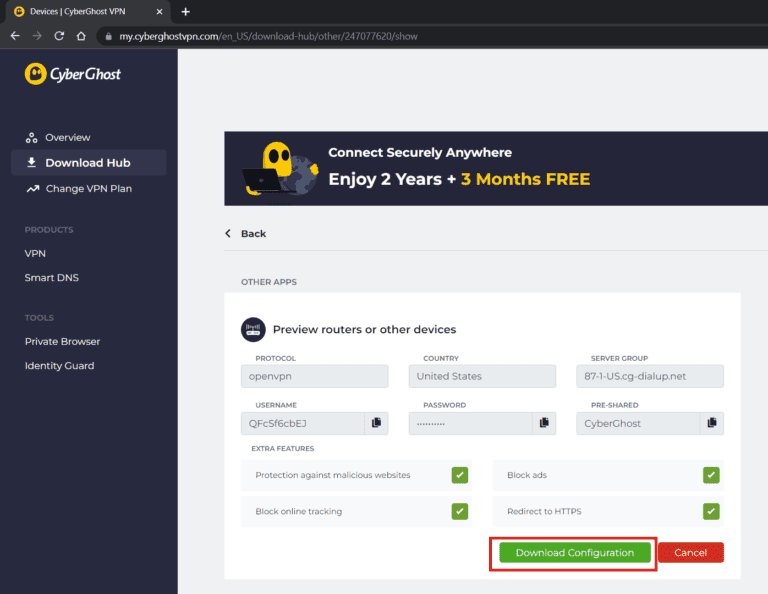Copy the username to clipboard
Image resolution: width=768 pixels, height=594 pixels.
(376, 423)
